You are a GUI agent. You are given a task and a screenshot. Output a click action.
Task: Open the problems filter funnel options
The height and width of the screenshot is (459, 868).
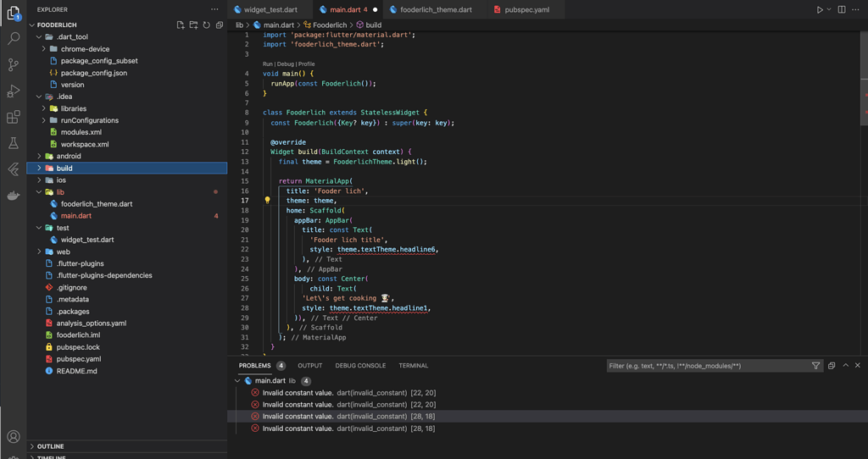click(x=815, y=366)
